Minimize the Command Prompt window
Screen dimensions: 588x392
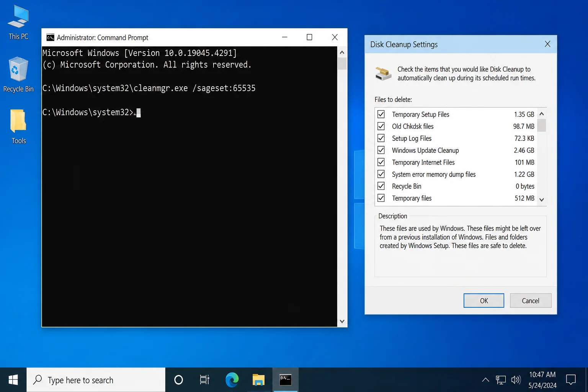click(x=285, y=37)
